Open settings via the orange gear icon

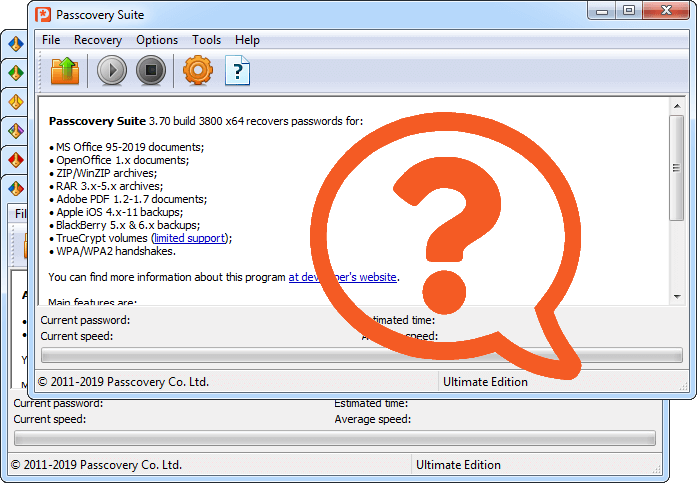coord(198,70)
